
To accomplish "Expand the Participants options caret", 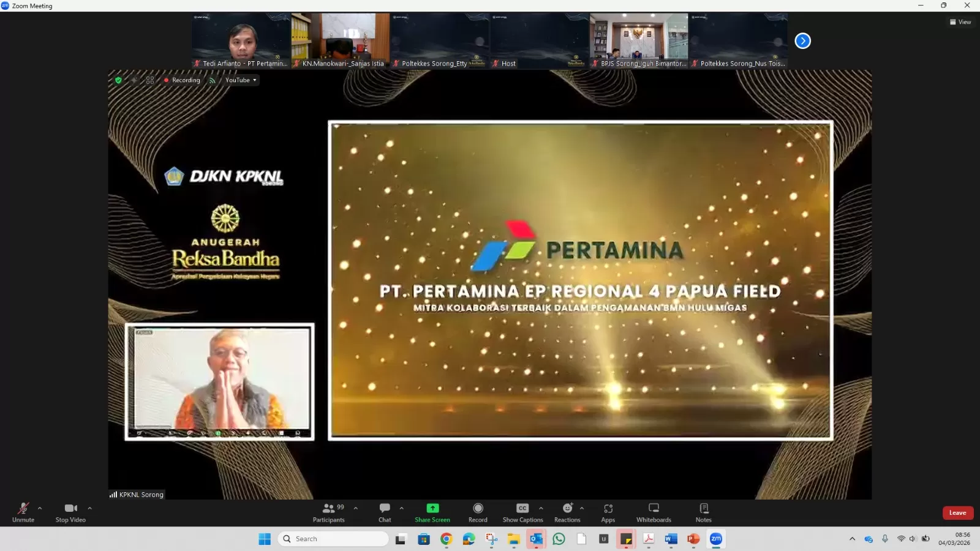I will pyautogui.click(x=356, y=508).
